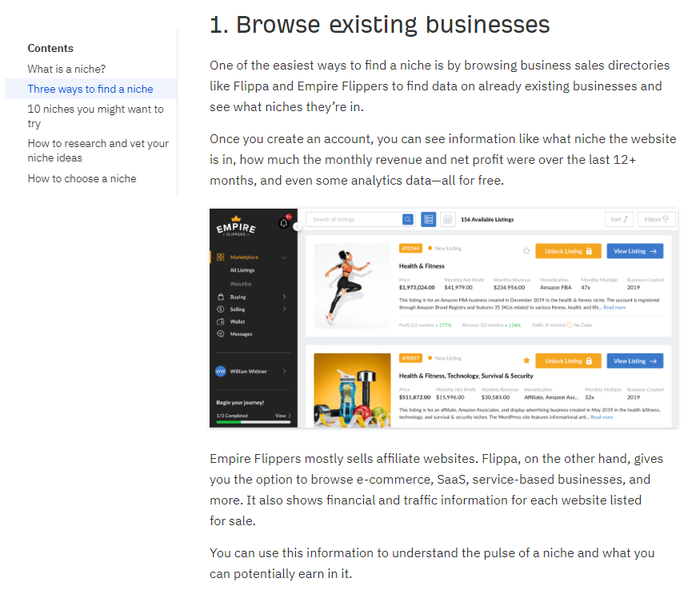700x598 pixels.
Task: Open the Filters dropdown
Action: pos(657,220)
